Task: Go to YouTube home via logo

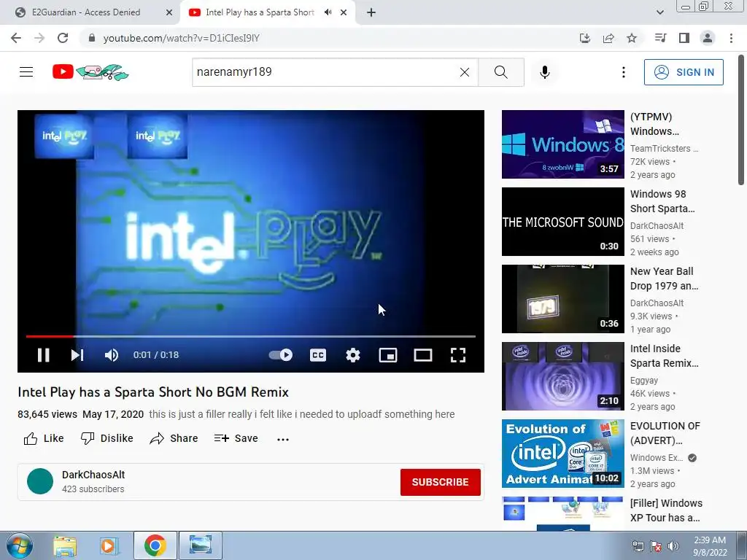Action: [x=90, y=72]
